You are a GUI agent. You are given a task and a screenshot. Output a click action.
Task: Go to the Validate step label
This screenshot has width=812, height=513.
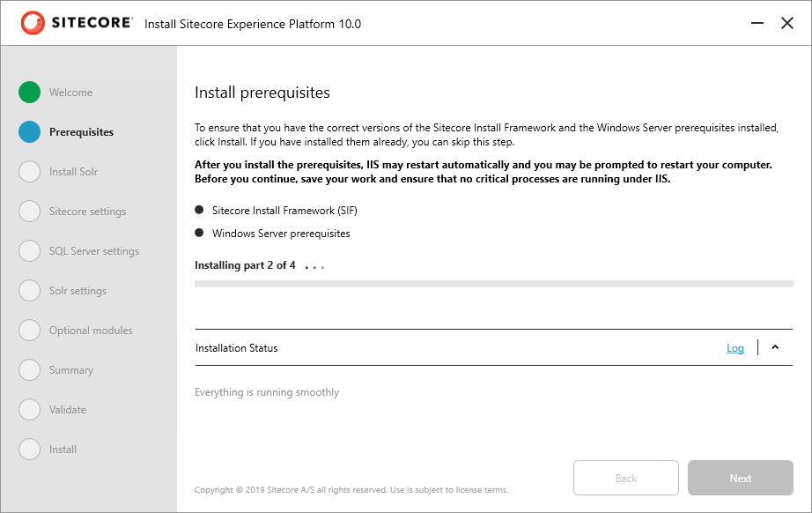pos(68,409)
